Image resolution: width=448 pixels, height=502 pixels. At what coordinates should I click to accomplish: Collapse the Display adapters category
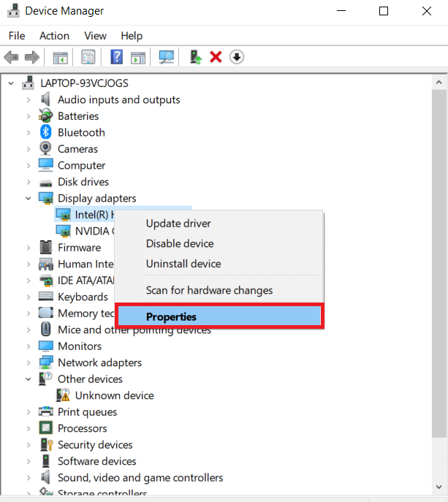29,198
